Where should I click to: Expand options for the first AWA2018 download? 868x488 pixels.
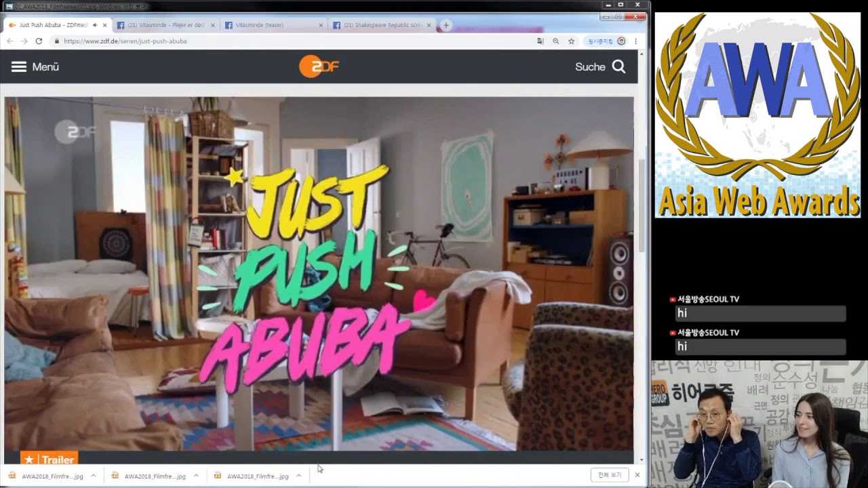pos(93,476)
